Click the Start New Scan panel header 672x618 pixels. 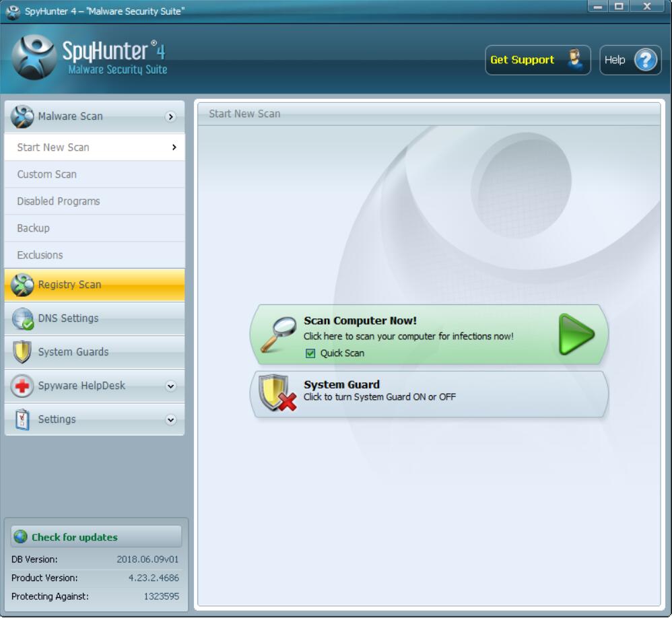coord(428,114)
